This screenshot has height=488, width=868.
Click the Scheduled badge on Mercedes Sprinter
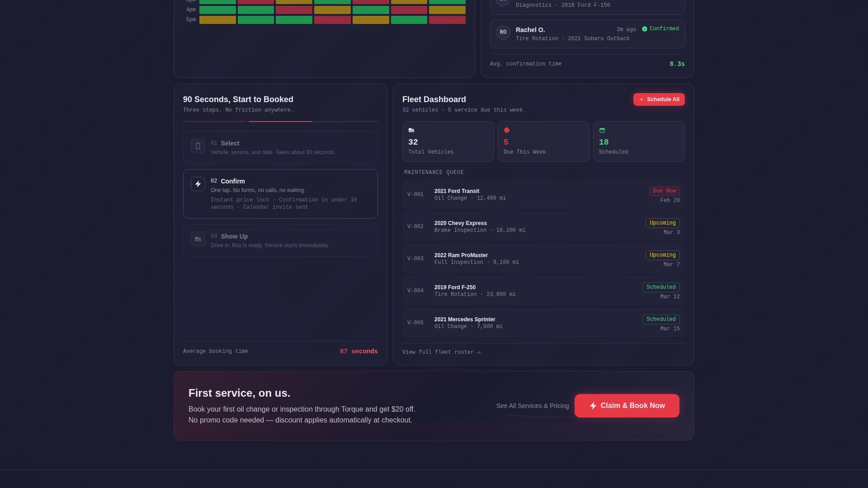point(661,319)
